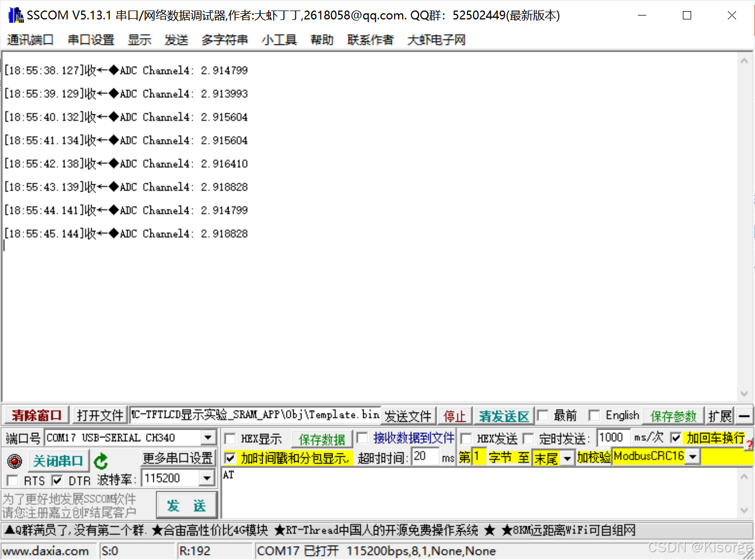Open the 小工具 menu
Image resolution: width=755 pixels, height=560 pixels.
click(279, 40)
